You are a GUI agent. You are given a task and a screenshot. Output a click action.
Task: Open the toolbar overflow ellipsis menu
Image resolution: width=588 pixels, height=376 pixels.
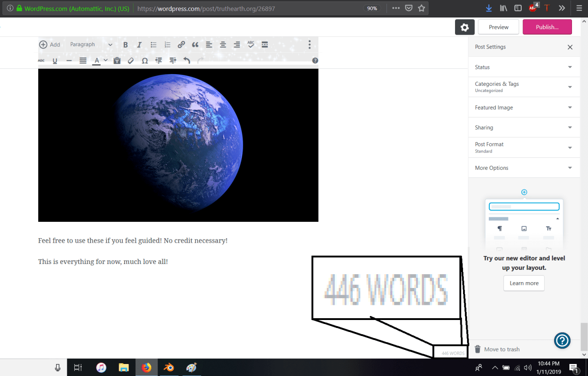310,44
